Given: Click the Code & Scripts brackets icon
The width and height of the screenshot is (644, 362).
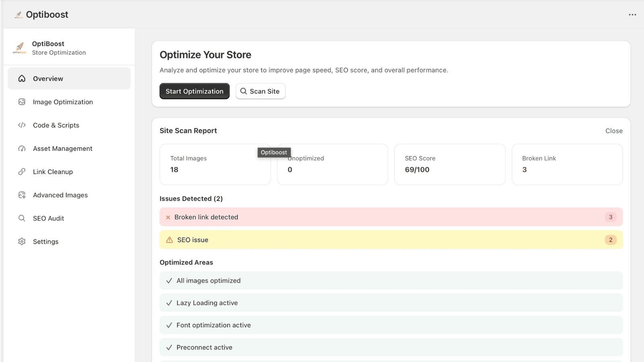Looking at the screenshot, I should (22, 125).
